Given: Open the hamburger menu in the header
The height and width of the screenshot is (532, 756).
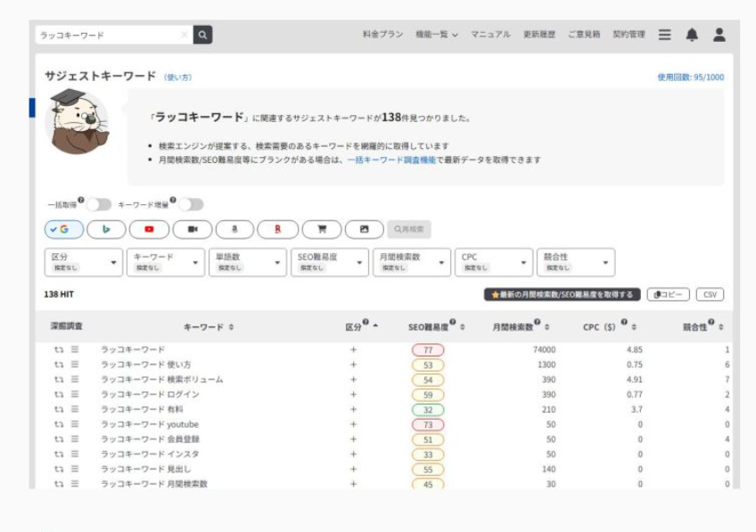Looking at the screenshot, I should pyautogui.click(x=664, y=35).
